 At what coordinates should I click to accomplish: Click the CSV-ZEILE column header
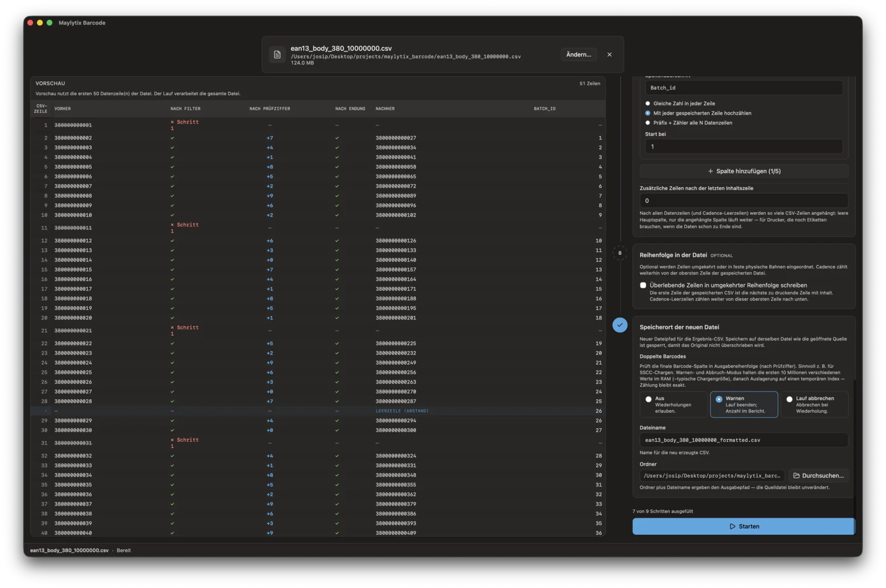[x=42, y=109]
